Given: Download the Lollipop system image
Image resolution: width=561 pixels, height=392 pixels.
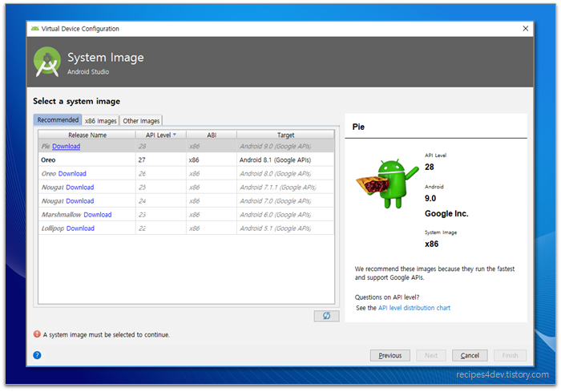Looking at the screenshot, I should tap(80, 228).
